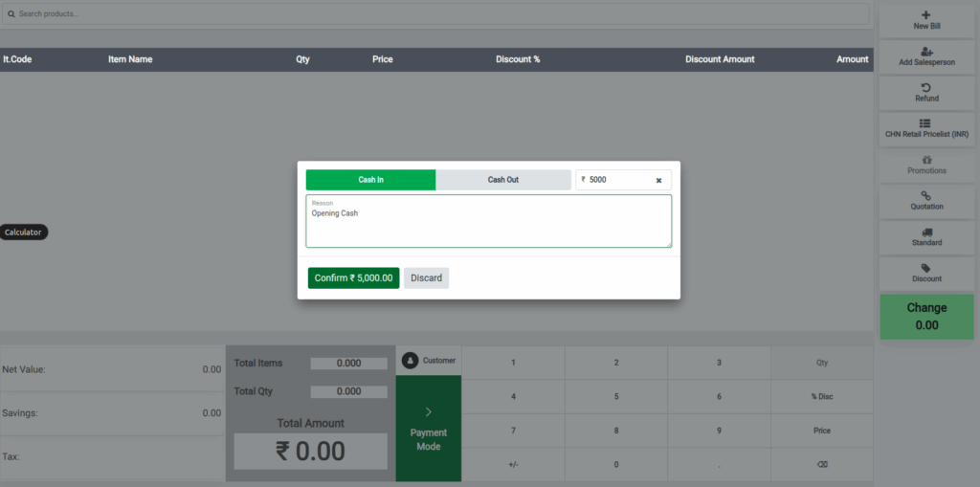Click the Item Name column header
Screen dimensions: 980x487
[130, 59]
